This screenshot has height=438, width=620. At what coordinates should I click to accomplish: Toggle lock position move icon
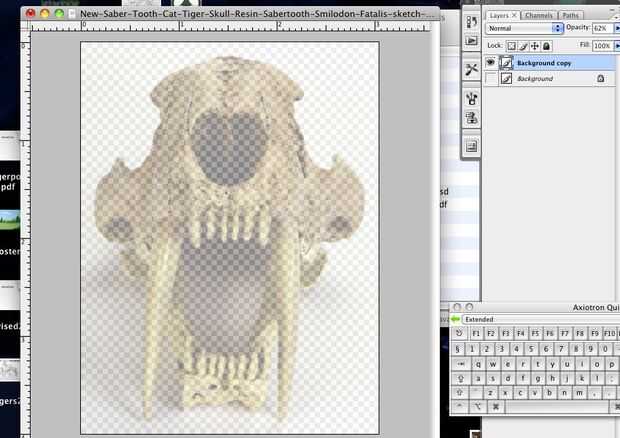(x=535, y=46)
